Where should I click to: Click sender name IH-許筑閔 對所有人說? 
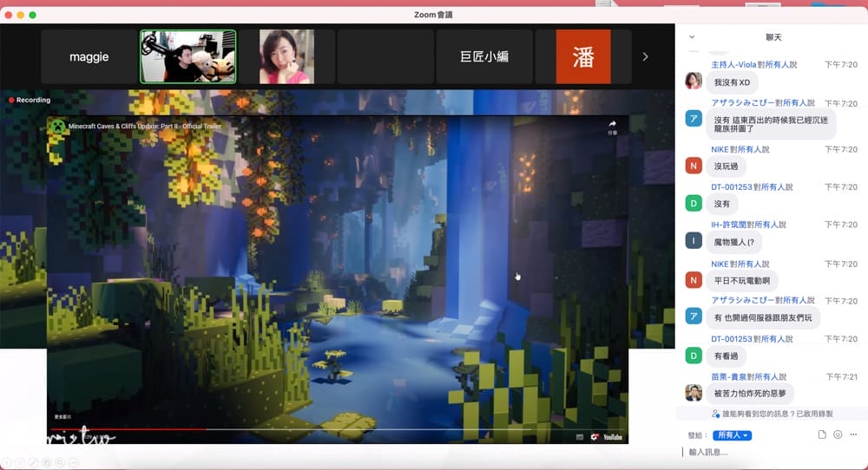tap(748, 225)
